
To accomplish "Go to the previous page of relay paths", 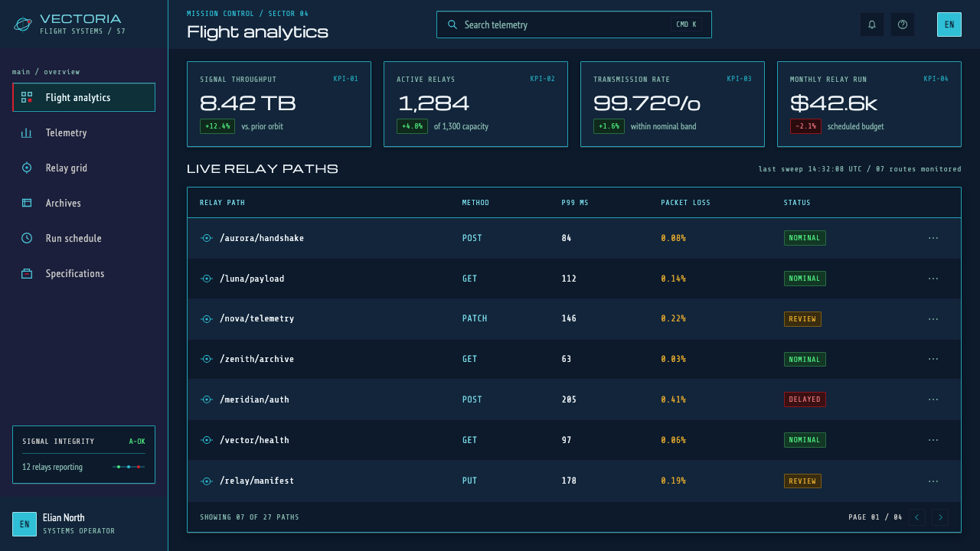I will tap(917, 517).
